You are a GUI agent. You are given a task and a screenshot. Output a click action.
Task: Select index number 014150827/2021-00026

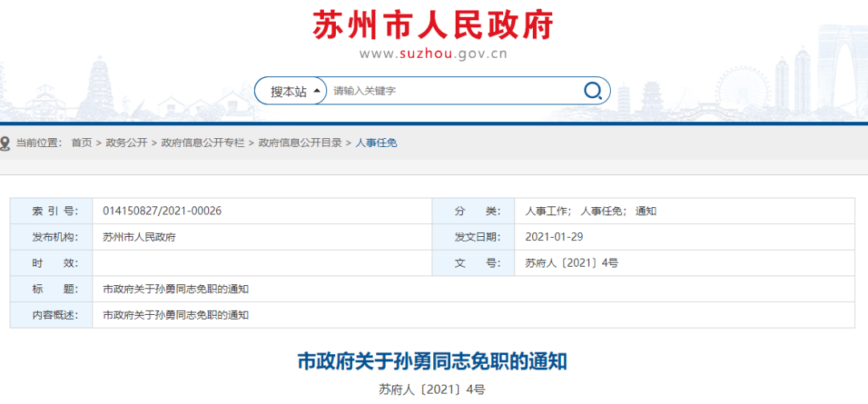[162, 211]
